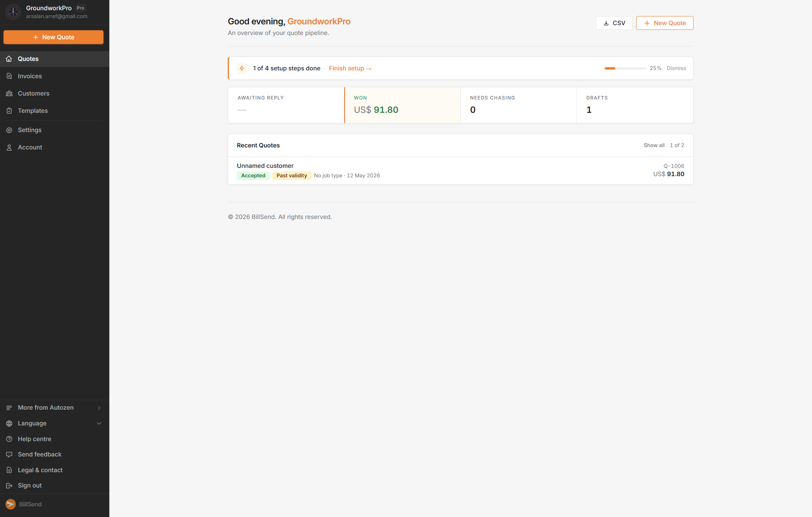Open the Quotes section in the sidebar
This screenshot has height=517, width=812.
pyautogui.click(x=55, y=59)
